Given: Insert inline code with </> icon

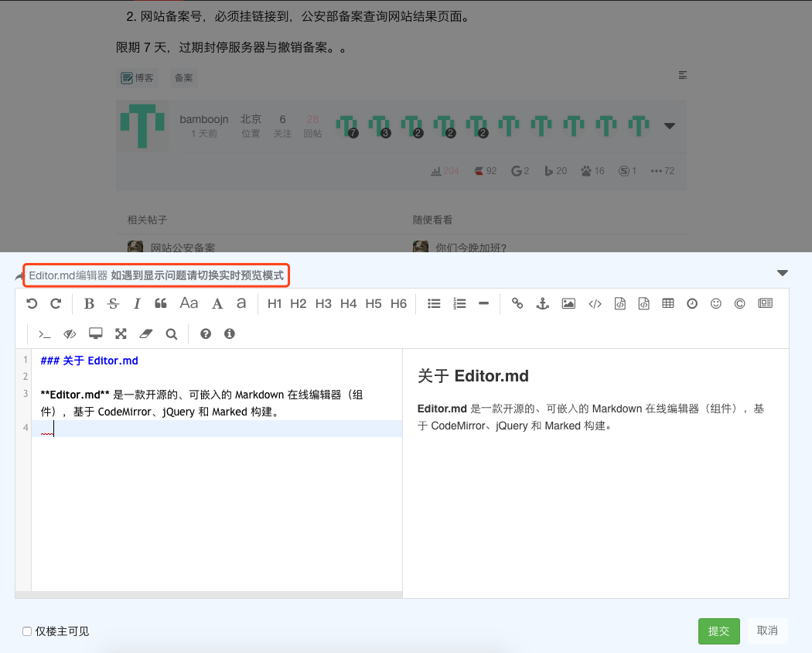Looking at the screenshot, I should (595, 304).
